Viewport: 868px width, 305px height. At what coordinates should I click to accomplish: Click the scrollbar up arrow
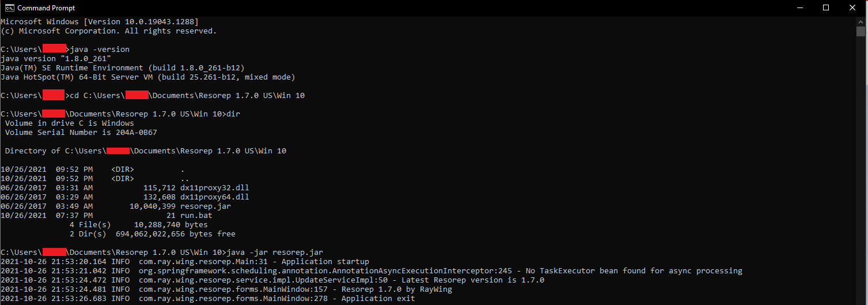pyautogui.click(x=861, y=21)
